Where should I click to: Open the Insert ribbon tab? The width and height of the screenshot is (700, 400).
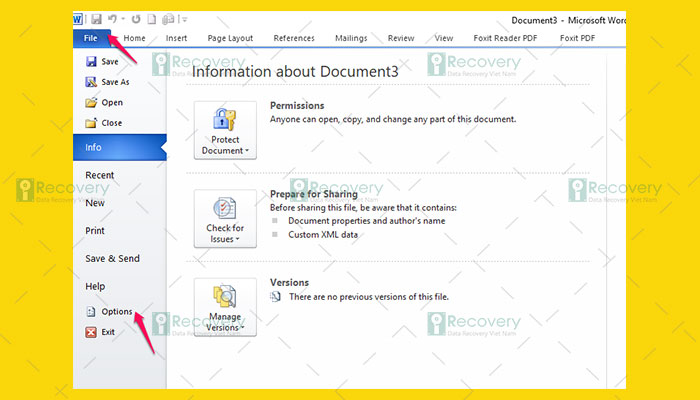176,38
